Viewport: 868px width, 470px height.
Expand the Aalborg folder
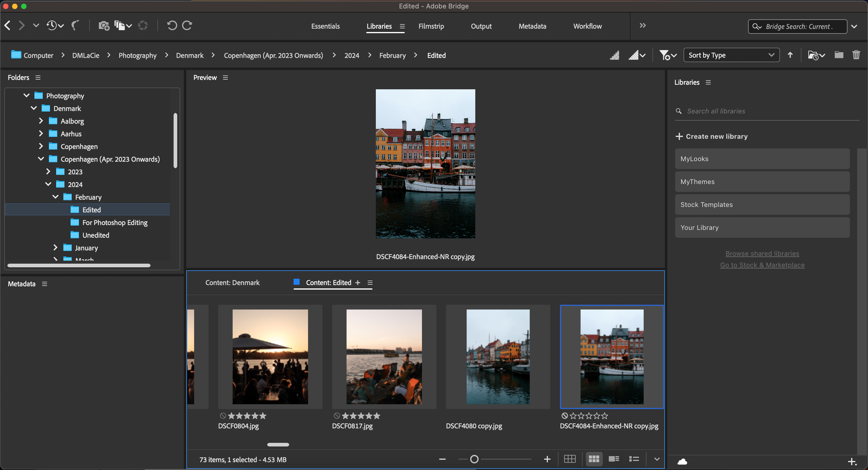click(x=41, y=121)
